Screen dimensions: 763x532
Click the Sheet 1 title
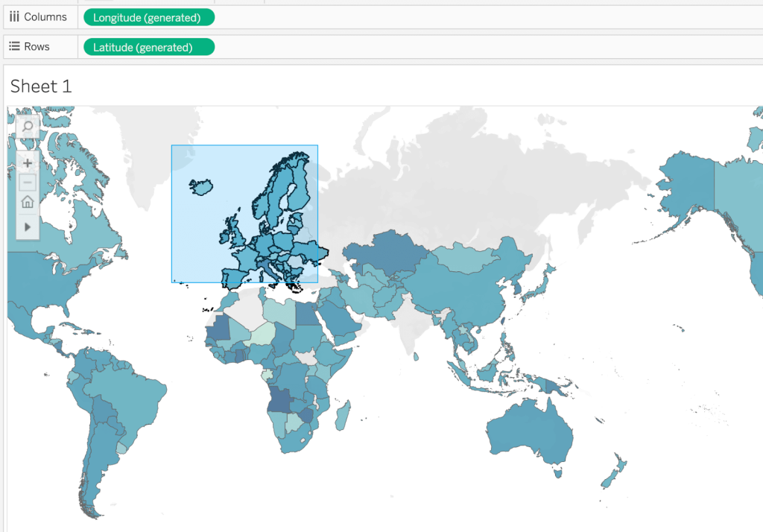pyautogui.click(x=41, y=86)
